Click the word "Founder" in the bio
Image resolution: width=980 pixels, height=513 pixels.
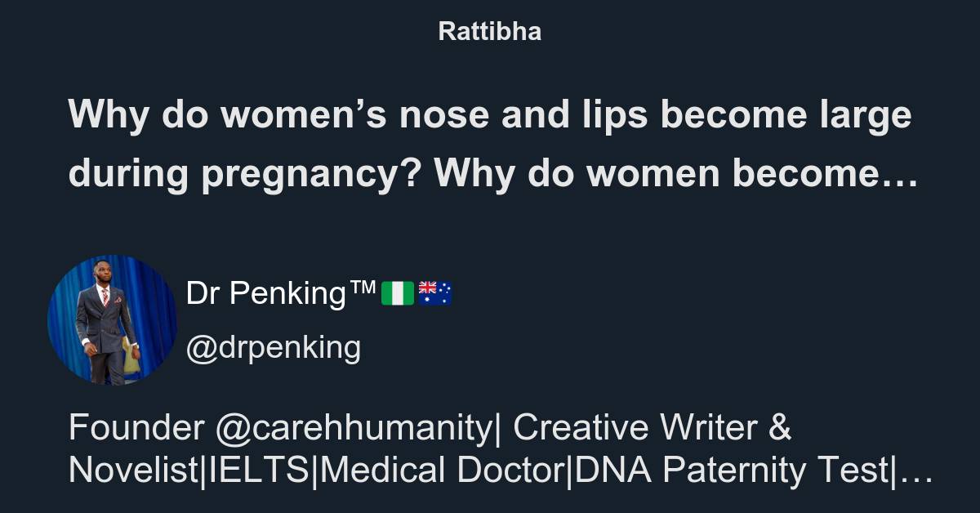coord(136,427)
